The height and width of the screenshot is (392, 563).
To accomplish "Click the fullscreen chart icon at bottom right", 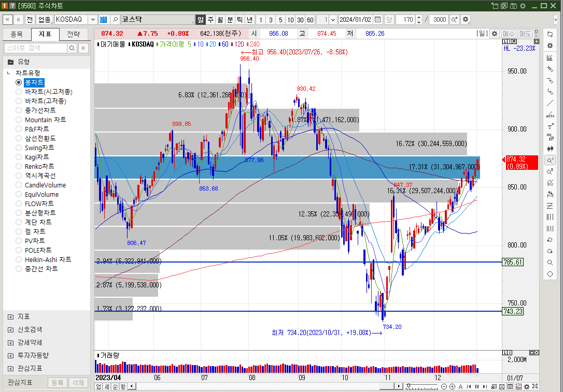I will click(535, 387).
